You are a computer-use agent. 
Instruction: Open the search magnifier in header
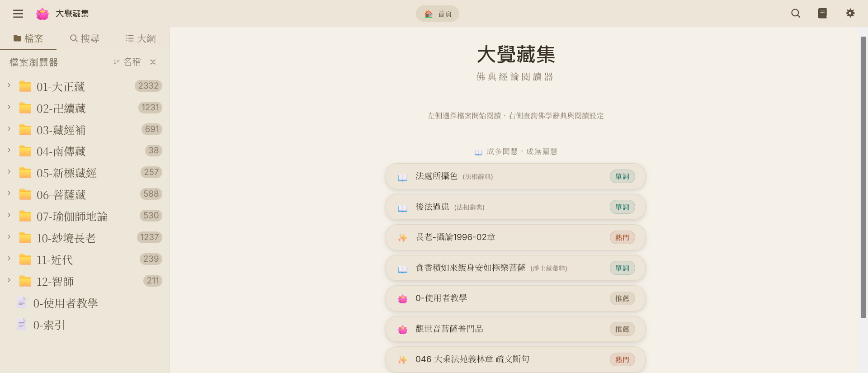pyautogui.click(x=796, y=14)
